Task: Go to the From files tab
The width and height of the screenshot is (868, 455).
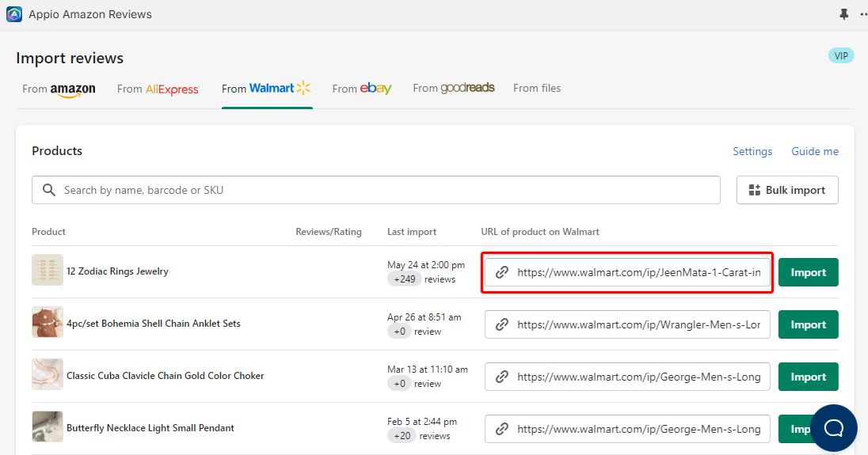Action: [x=536, y=89]
